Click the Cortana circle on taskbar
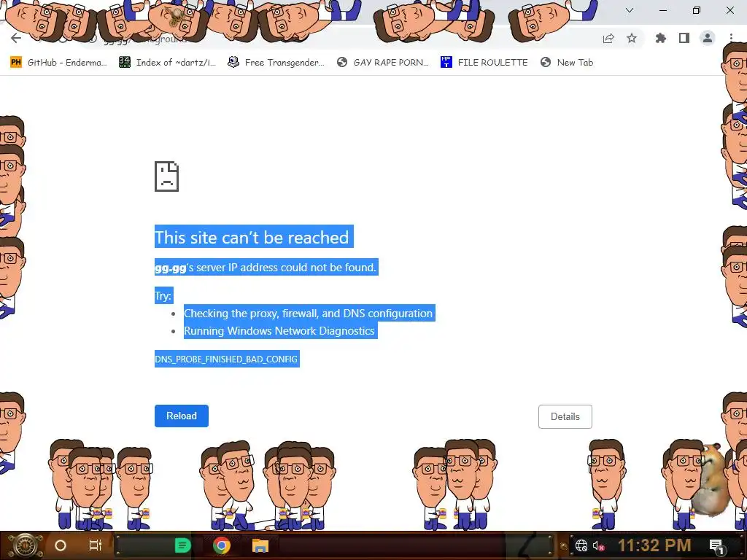Image resolution: width=747 pixels, height=560 pixels. pos(61,545)
